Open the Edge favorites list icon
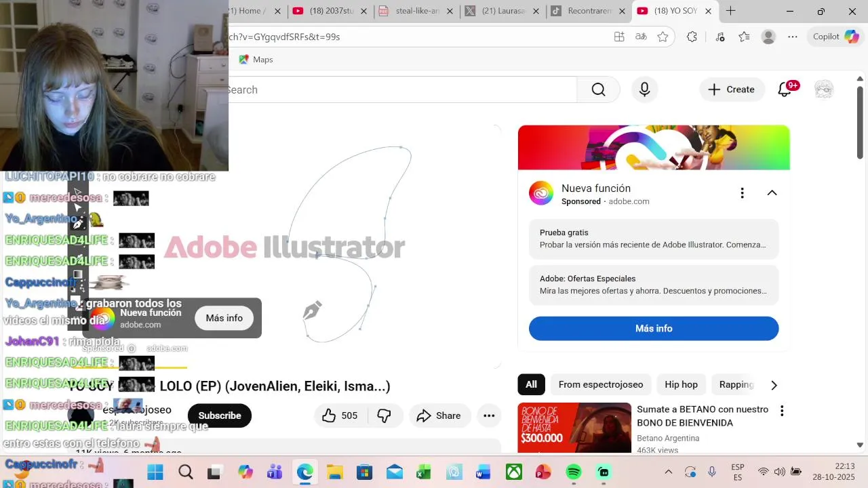Viewport: 868px width, 488px height. point(744,37)
